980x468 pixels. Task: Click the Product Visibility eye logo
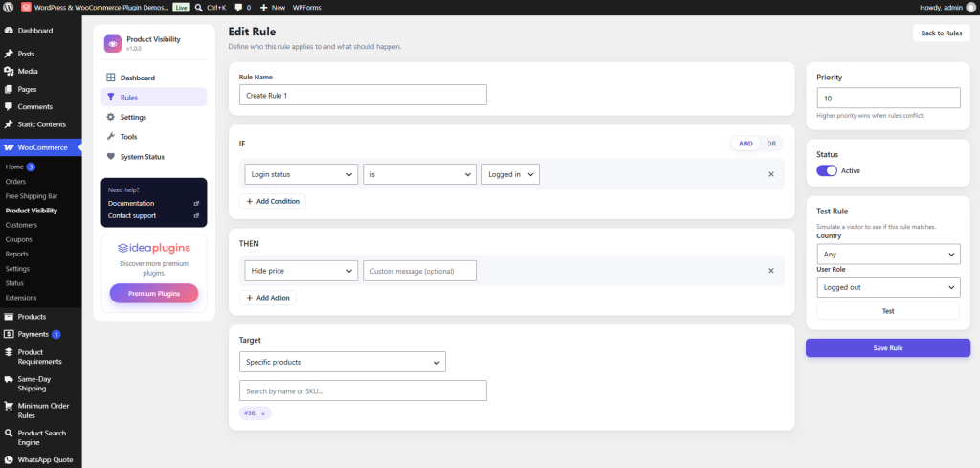[113, 43]
